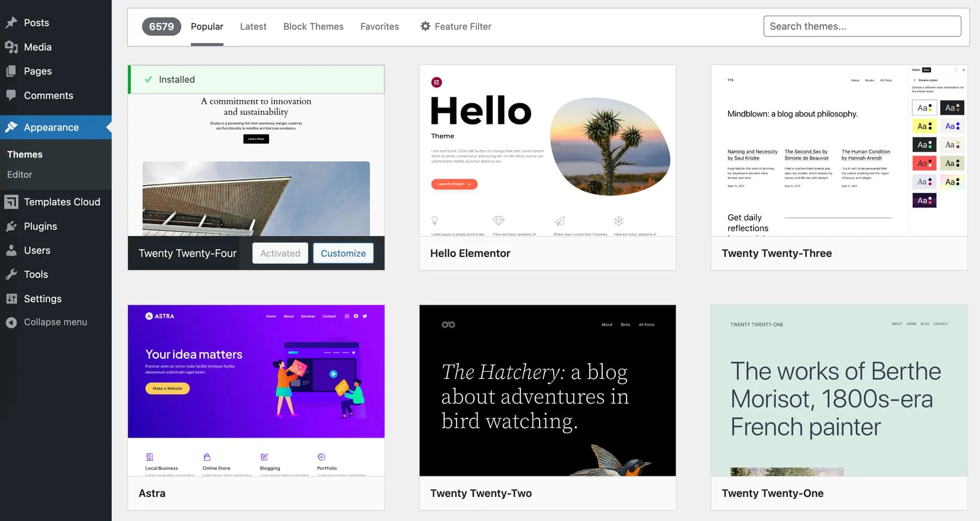
Task: Switch to the Latest themes tab
Action: click(253, 26)
